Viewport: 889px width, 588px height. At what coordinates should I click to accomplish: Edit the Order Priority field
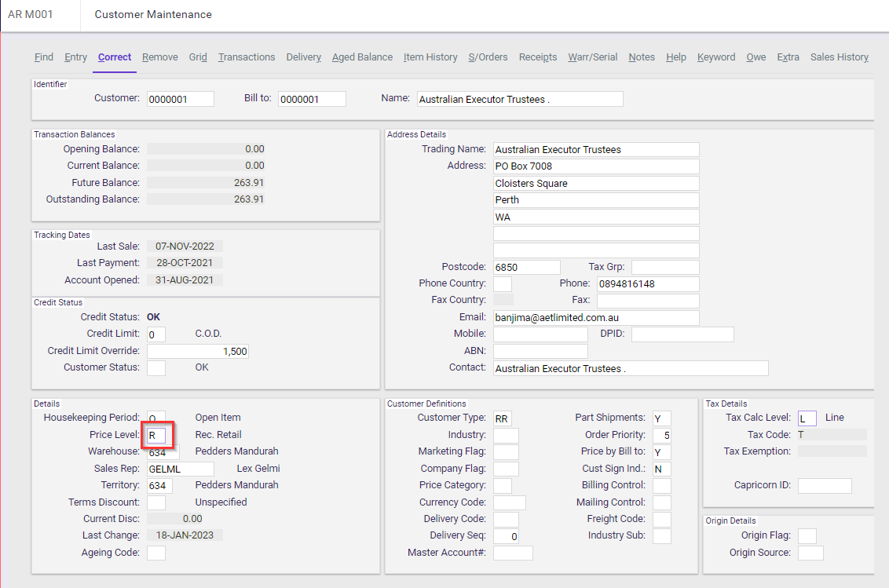pos(662,436)
